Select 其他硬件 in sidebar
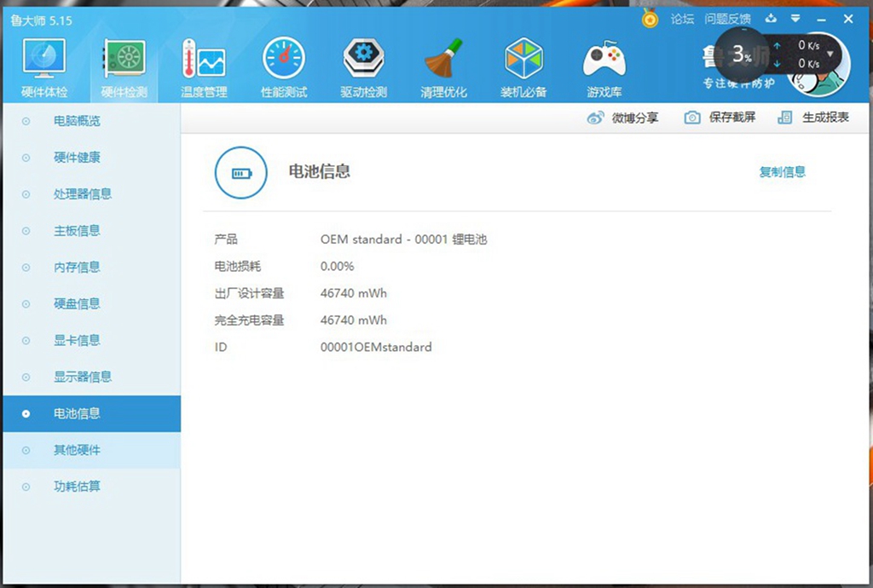Screen dimensions: 873x588 (x=91, y=450)
